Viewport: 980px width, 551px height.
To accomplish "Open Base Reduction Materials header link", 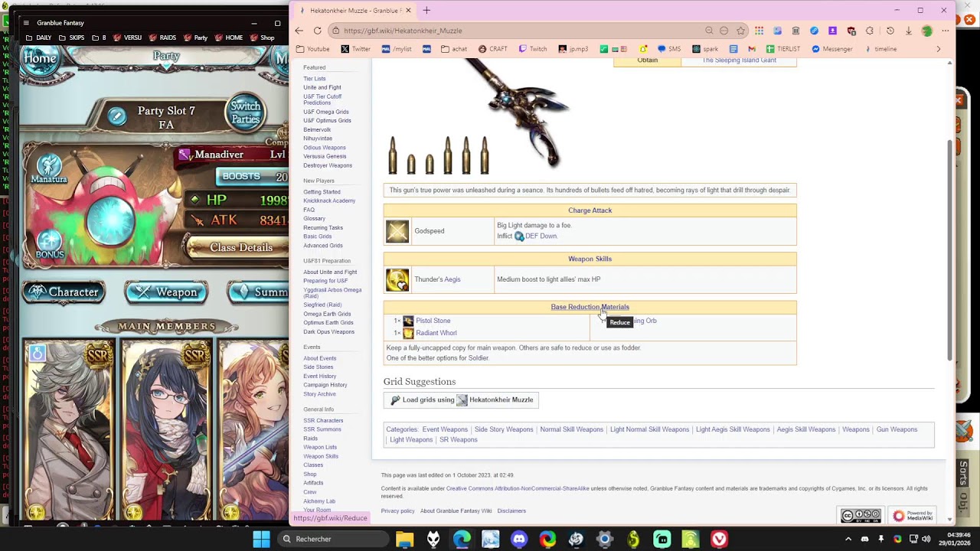I will coord(590,307).
